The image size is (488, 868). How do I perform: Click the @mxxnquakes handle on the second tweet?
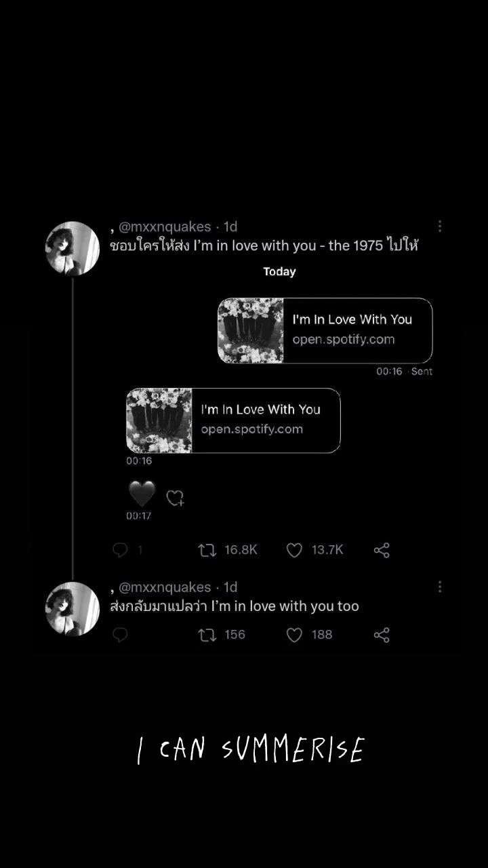(165, 587)
